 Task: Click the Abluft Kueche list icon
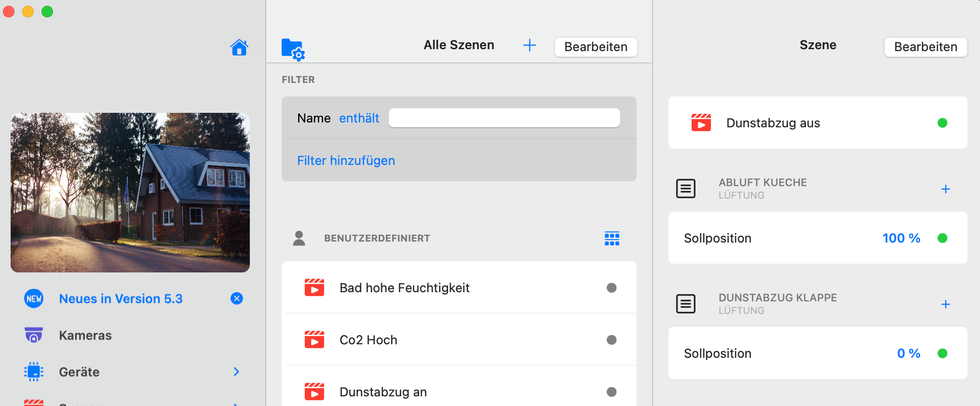click(x=685, y=189)
